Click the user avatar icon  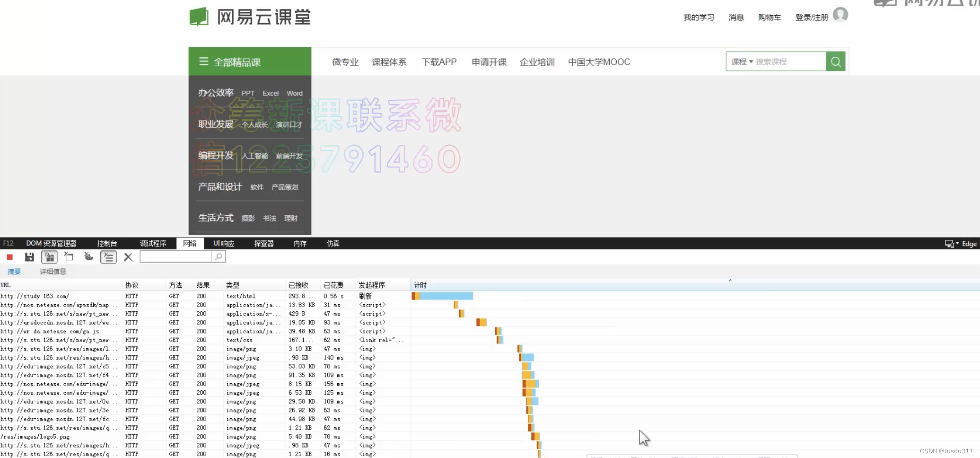pyautogui.click(x=840, y=15)
